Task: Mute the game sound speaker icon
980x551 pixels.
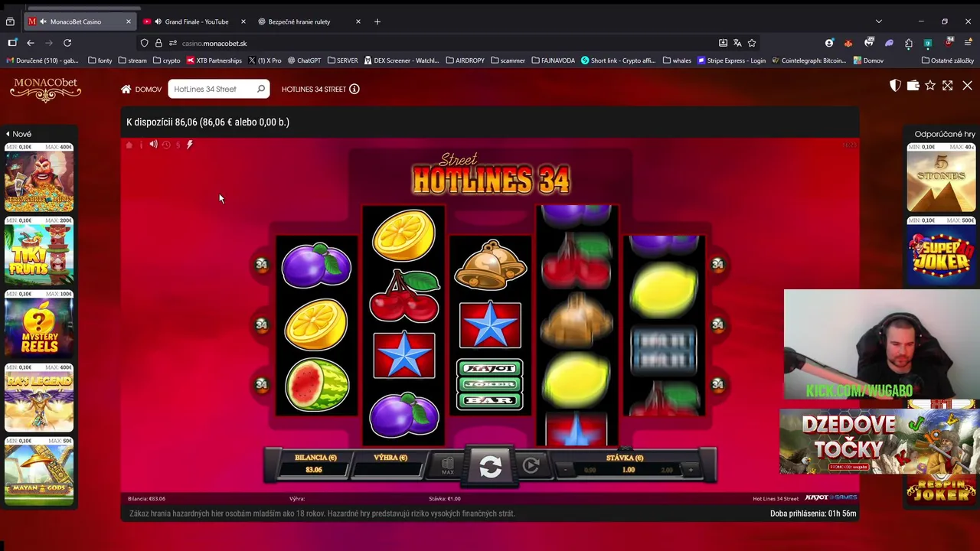Action: [153, 145]
